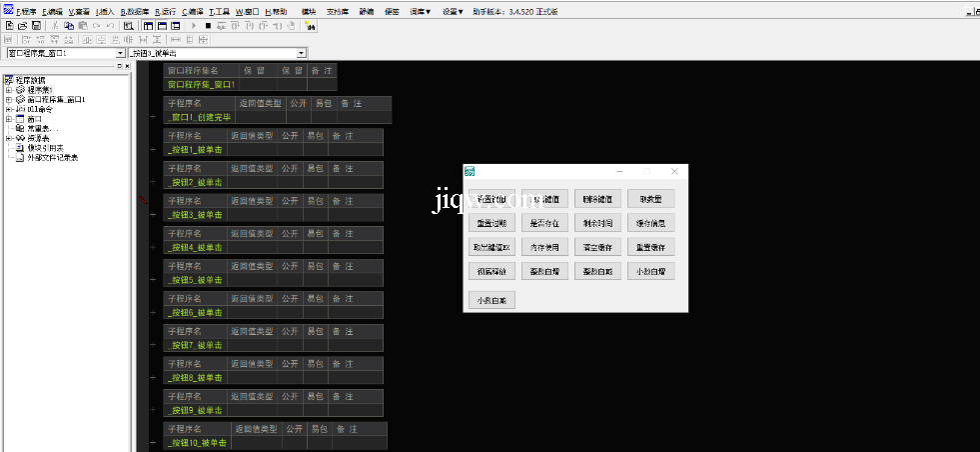
Task: Open the 运行 menu
Action: click(x=164, y=12)
